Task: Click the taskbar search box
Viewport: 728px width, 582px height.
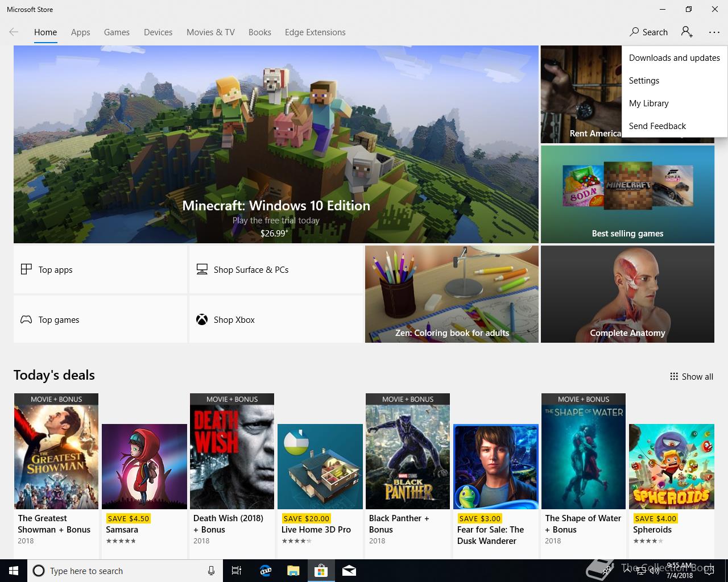Action: [125, 571]
